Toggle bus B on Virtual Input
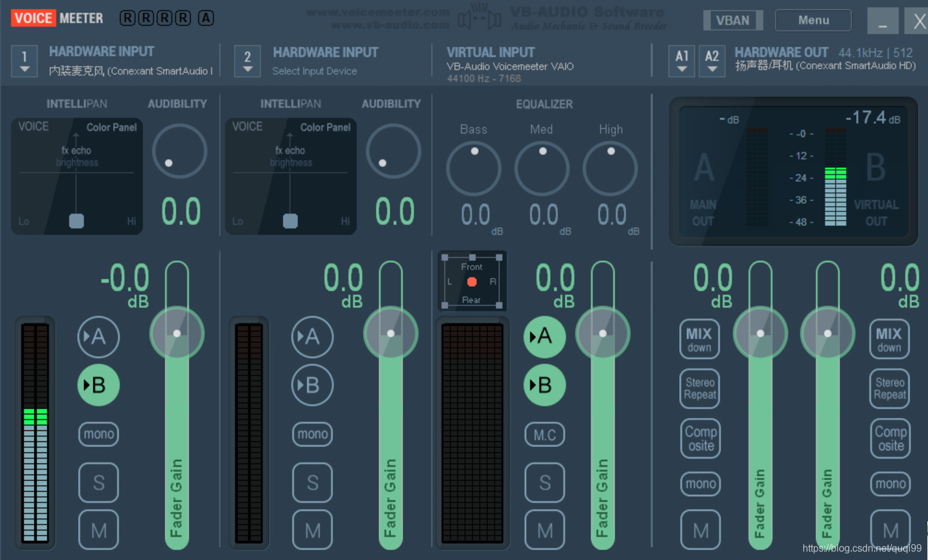Image resolution: width=928 pixels, height=560 pixels. pos(545,385)
